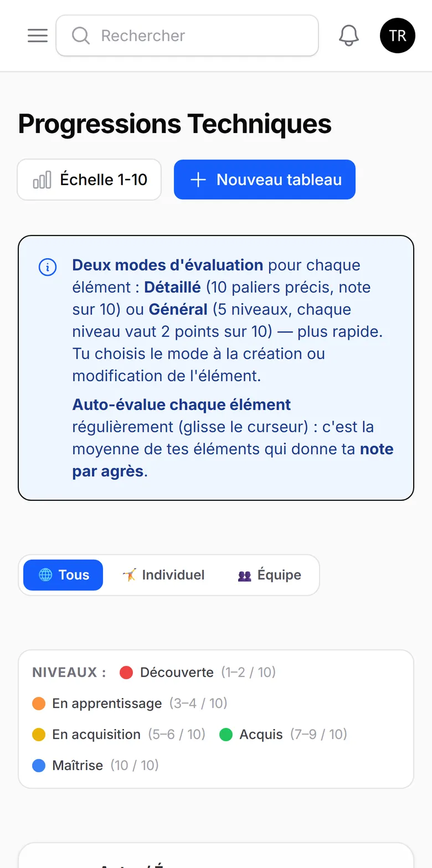Select the Tous filter tab
Image resolution: width=432 pixels, height=868 pixels.
[x=63, y=575]
